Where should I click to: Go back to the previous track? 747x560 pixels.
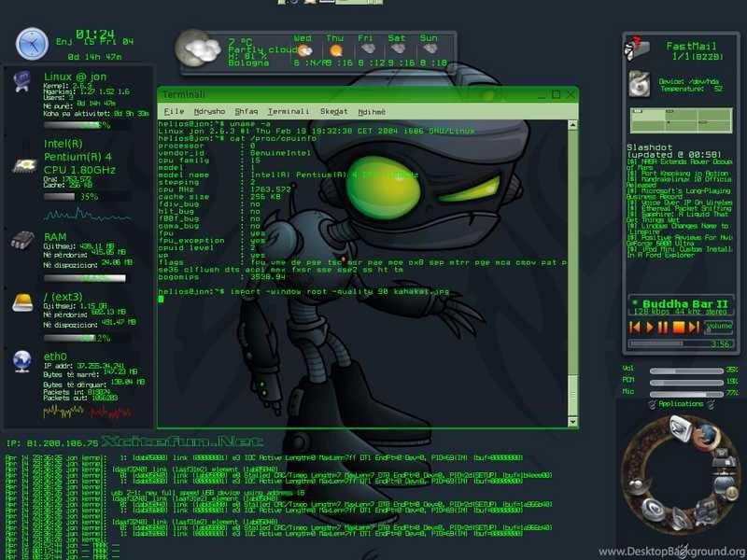point(636,328)
